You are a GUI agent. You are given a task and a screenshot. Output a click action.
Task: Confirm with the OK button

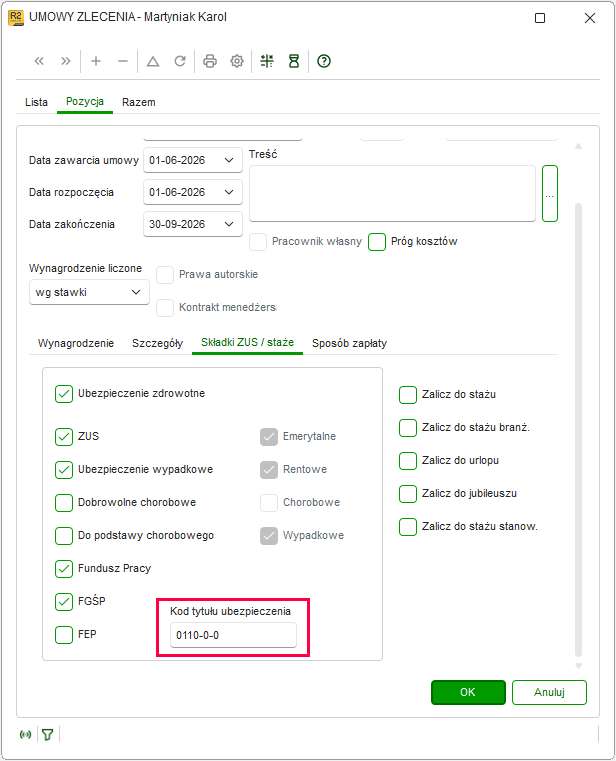(468, 692)
